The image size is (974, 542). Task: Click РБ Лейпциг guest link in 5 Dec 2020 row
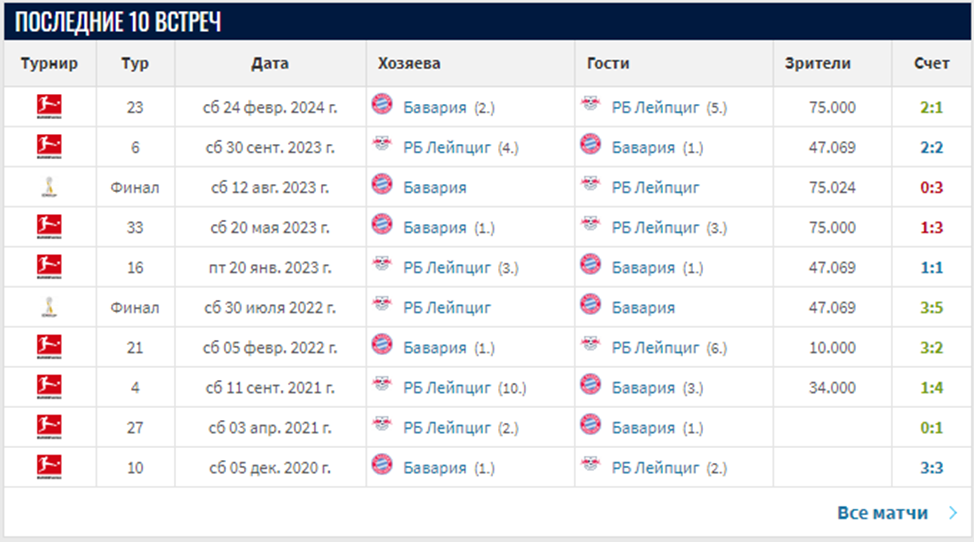pos(656,467)
